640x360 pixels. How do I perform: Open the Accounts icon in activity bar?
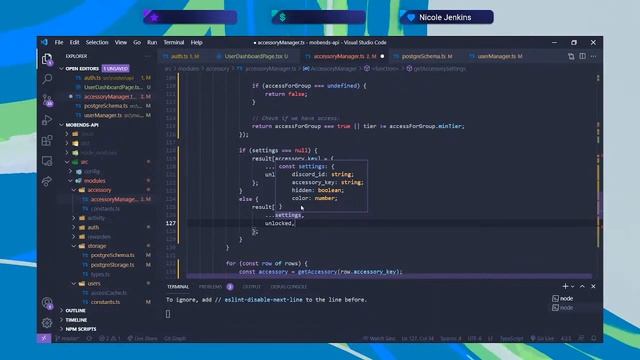pos(47,303)
